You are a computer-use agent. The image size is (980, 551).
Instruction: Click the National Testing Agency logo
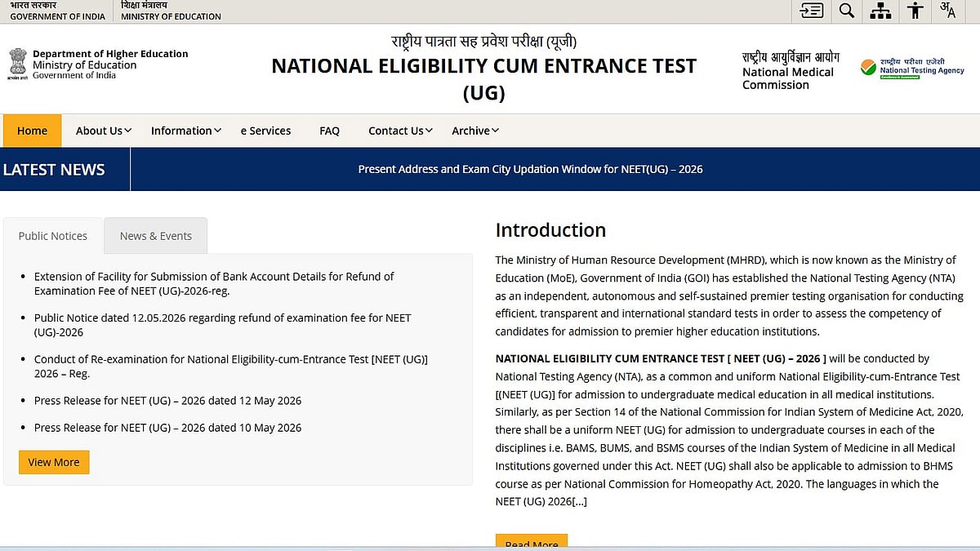pos(912,68)
